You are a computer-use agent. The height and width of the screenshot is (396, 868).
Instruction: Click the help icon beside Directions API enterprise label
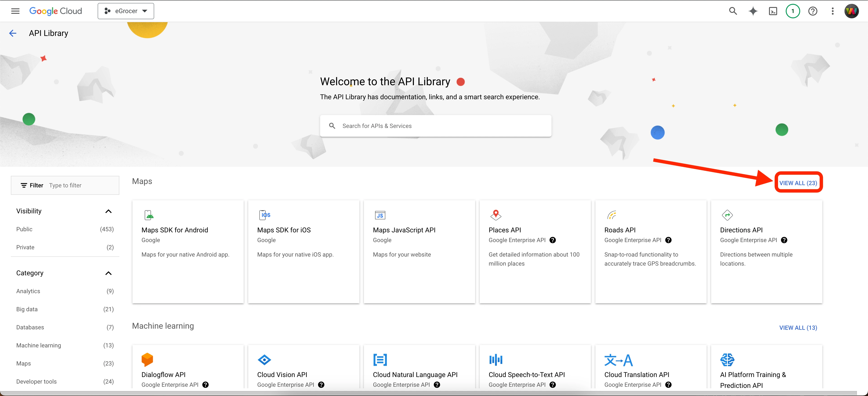click(784, 240)
